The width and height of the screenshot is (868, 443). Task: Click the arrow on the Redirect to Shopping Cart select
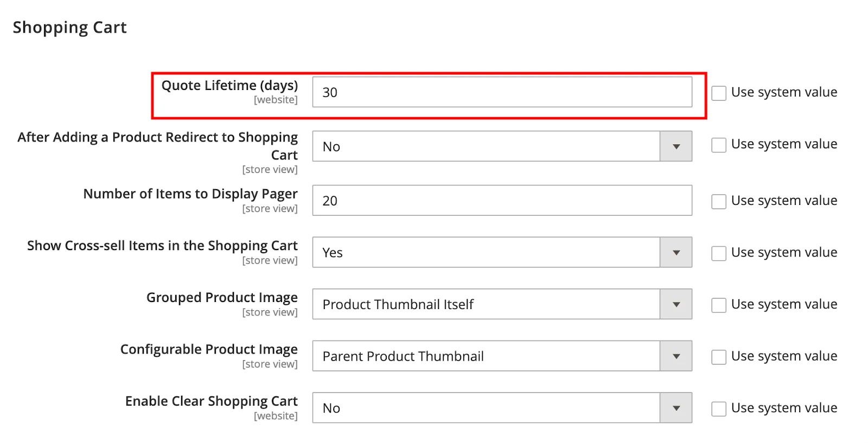tap(676, 146)
